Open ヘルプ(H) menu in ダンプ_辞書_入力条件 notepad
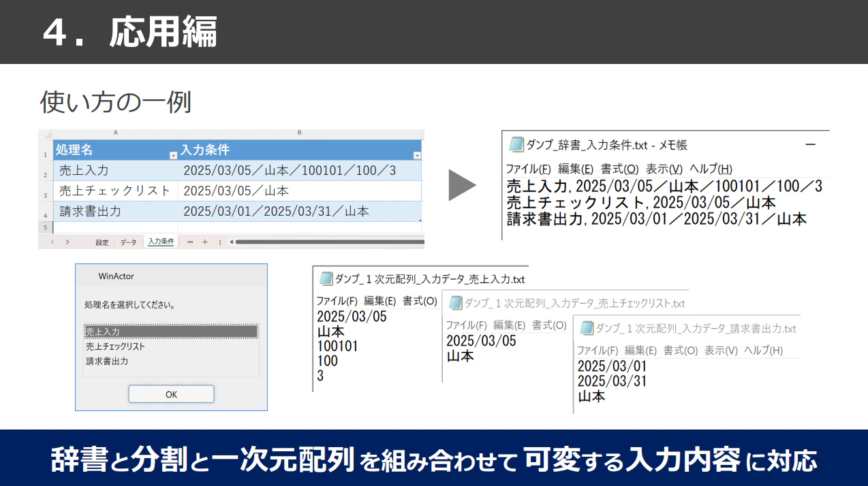The width and height of the screenshot is (868, 486). [711, 169]
